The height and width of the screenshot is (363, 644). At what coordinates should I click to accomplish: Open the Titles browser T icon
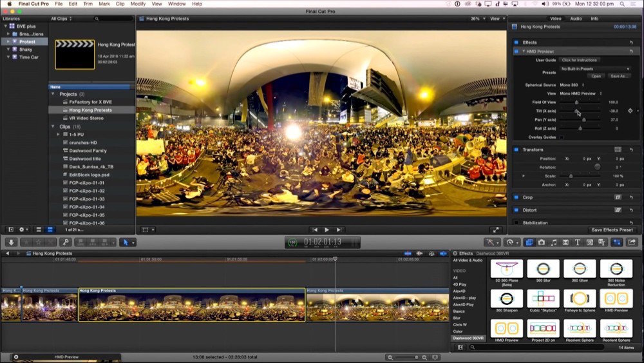tap(578, 242)
